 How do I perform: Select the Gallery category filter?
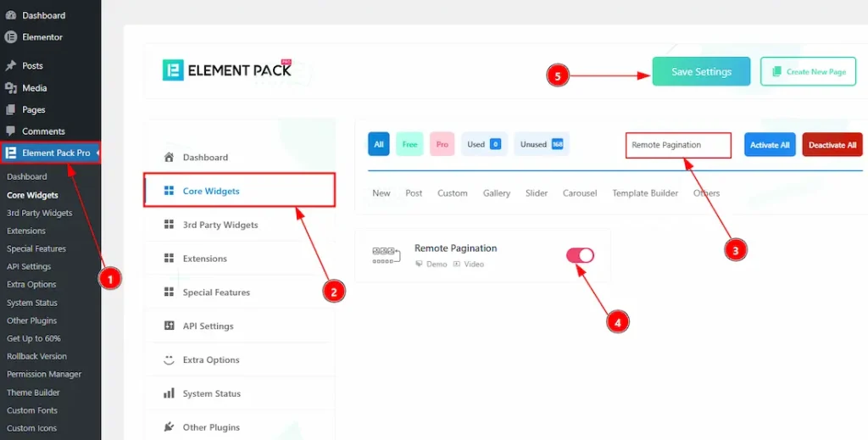tap(497, 193)
